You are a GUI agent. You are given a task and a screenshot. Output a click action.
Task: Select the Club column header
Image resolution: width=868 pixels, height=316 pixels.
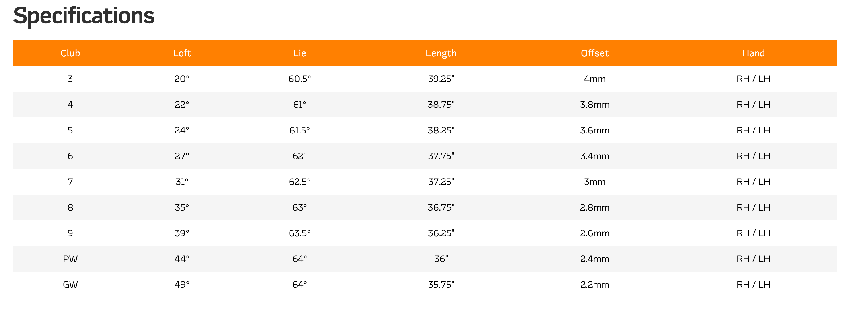(x=70, y=53)
